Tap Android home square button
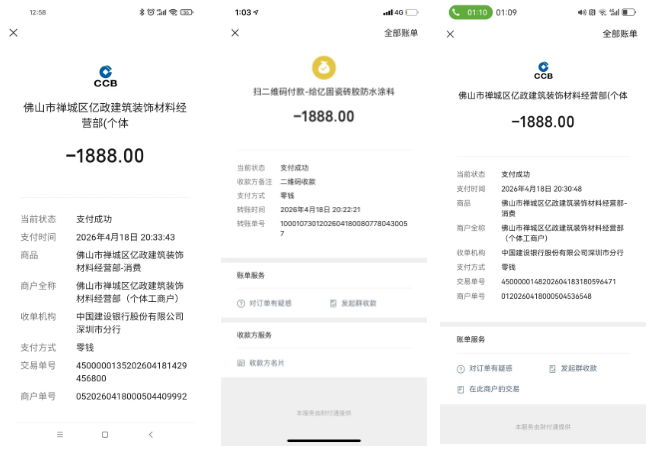The width and height of the screenshot is (656, 453). (105, 435)
